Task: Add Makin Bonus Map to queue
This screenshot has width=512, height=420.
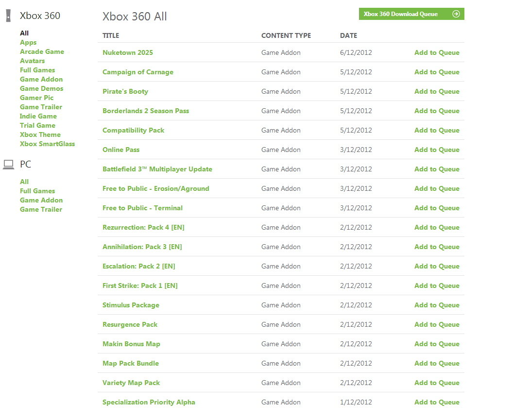Action: tap(437, 344)
